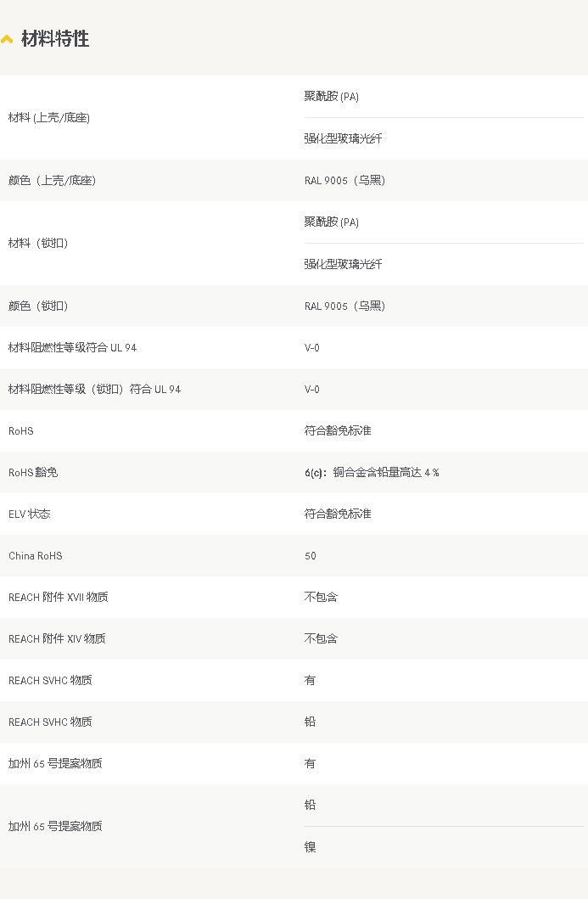The width and height of the screenshot is (588, 899).
Task: Select the REACH 附件 XVII 物质 label
Action: pos(59,597)
